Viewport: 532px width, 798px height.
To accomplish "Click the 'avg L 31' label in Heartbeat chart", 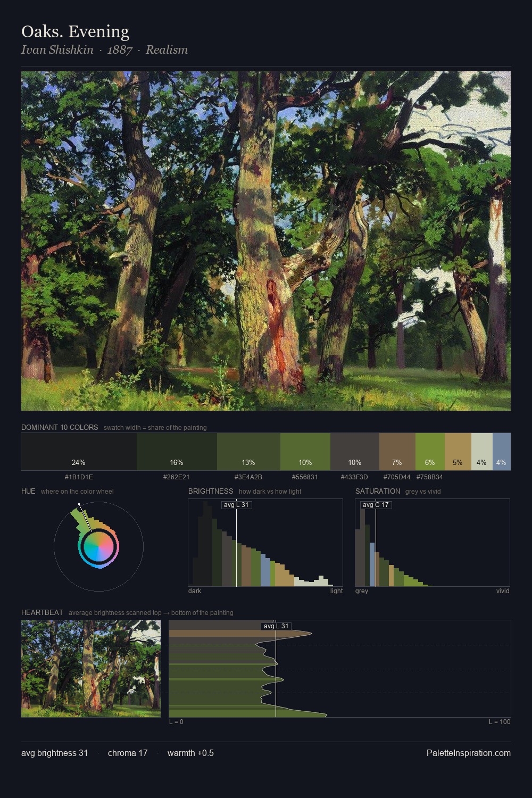I will click(x=276, y=626).
